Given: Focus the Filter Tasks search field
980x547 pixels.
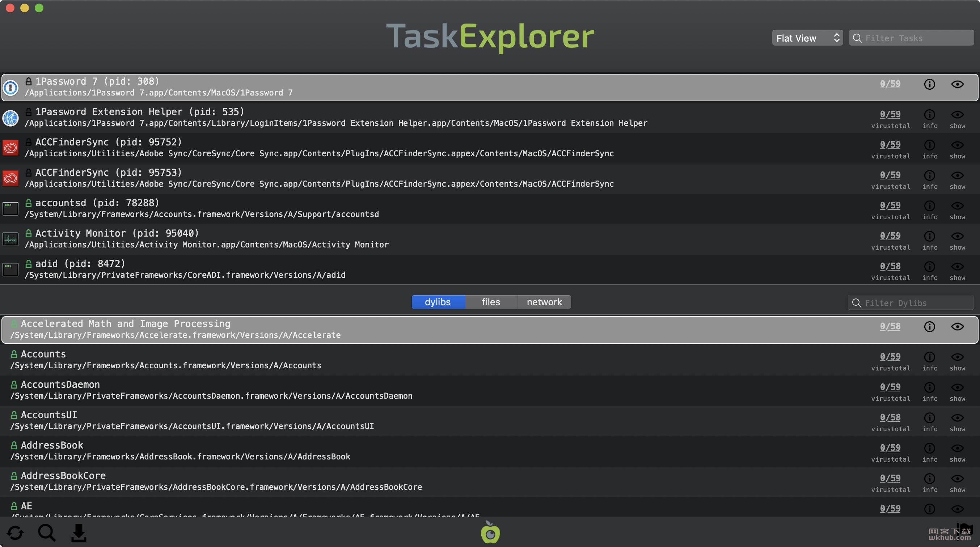Looking at the screenshot, I should (x=911, y=38).
